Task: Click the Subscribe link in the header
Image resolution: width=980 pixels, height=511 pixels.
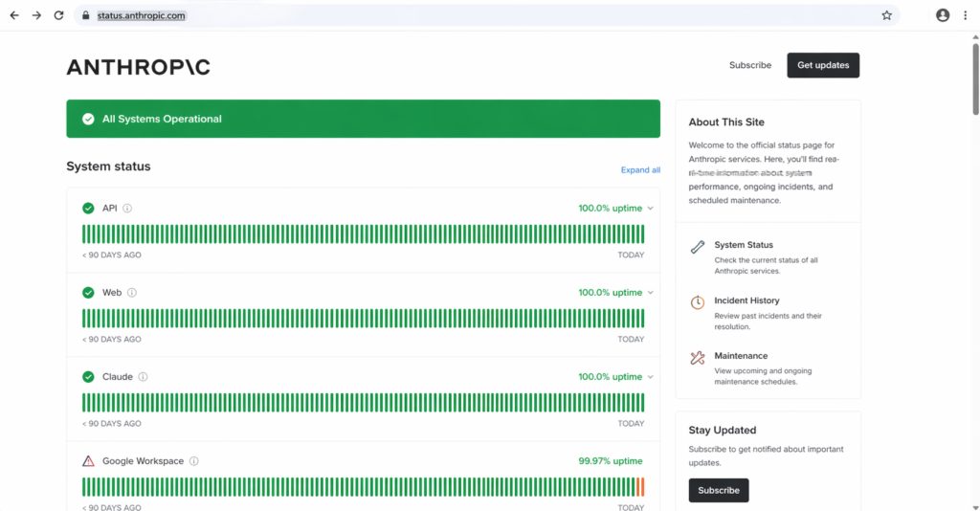Action: click(x=749, y=65)
